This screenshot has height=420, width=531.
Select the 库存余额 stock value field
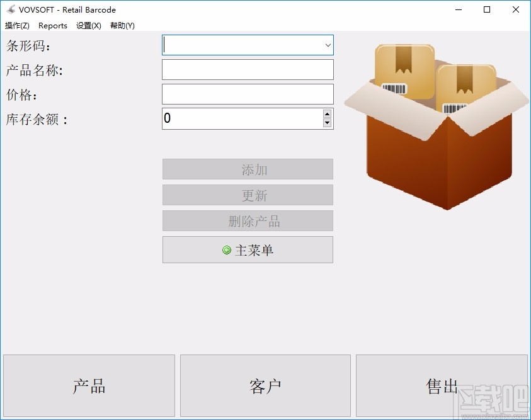pyautogui.click(x=239, y=118)
